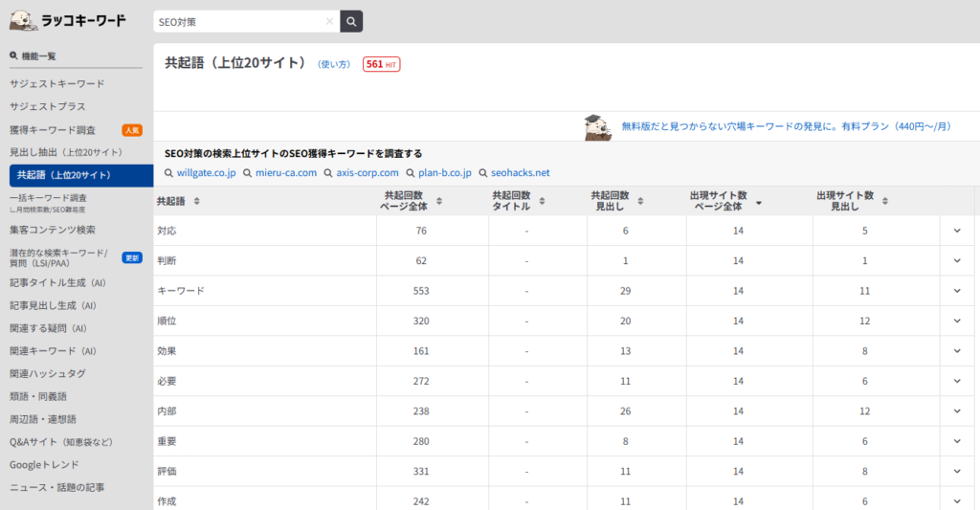The height and width of the screenshot is (510, 980).
Task: Click the 更新 blue badge
Action: [132, 257]
